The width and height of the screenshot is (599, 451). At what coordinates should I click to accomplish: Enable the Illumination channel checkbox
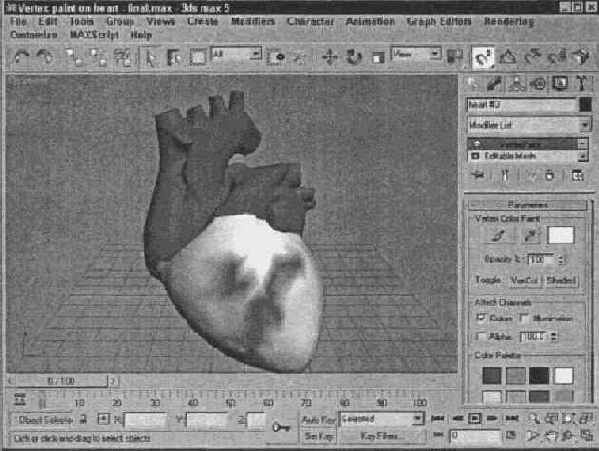tap(525, 317)
